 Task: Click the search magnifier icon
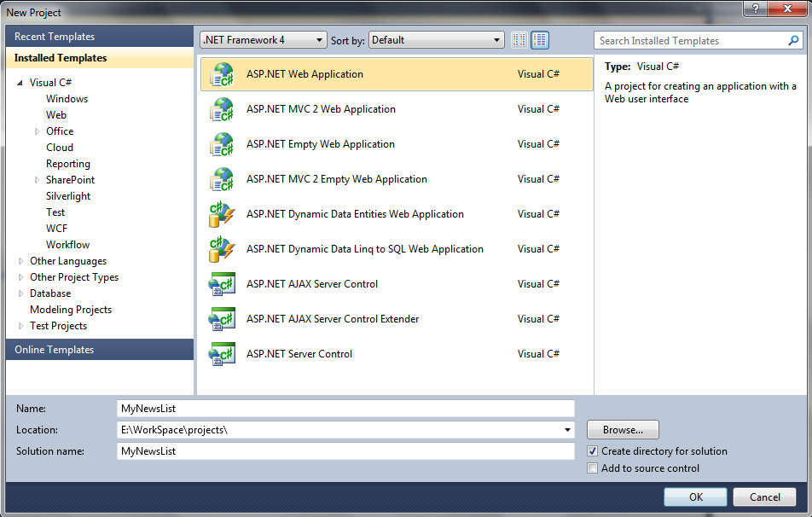click(x=794, y=40)
